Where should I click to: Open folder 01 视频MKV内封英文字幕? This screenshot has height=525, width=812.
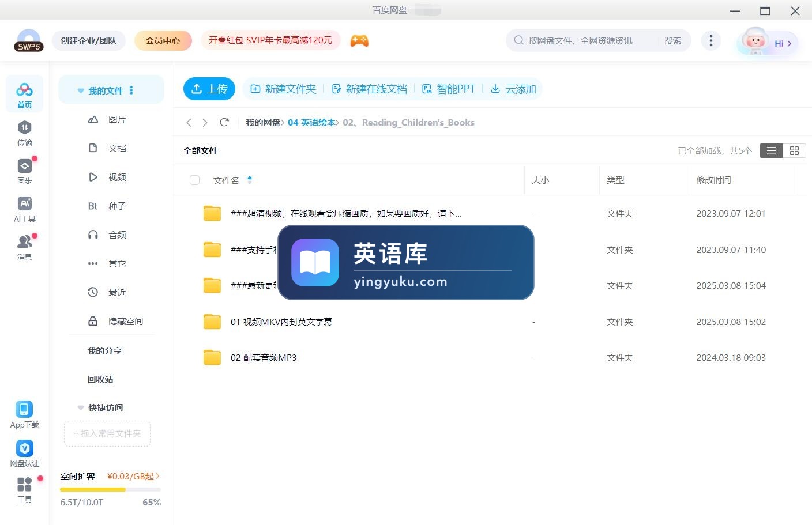[x=281, y=322]
